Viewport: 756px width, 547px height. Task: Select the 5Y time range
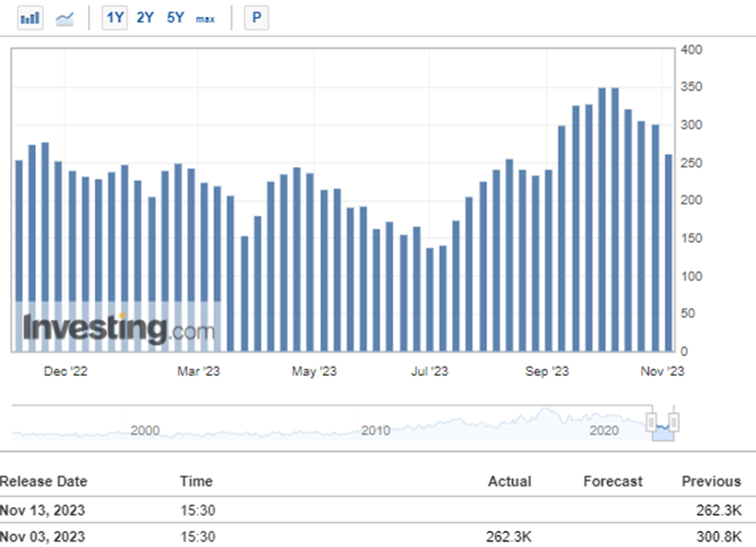(176, 18)
